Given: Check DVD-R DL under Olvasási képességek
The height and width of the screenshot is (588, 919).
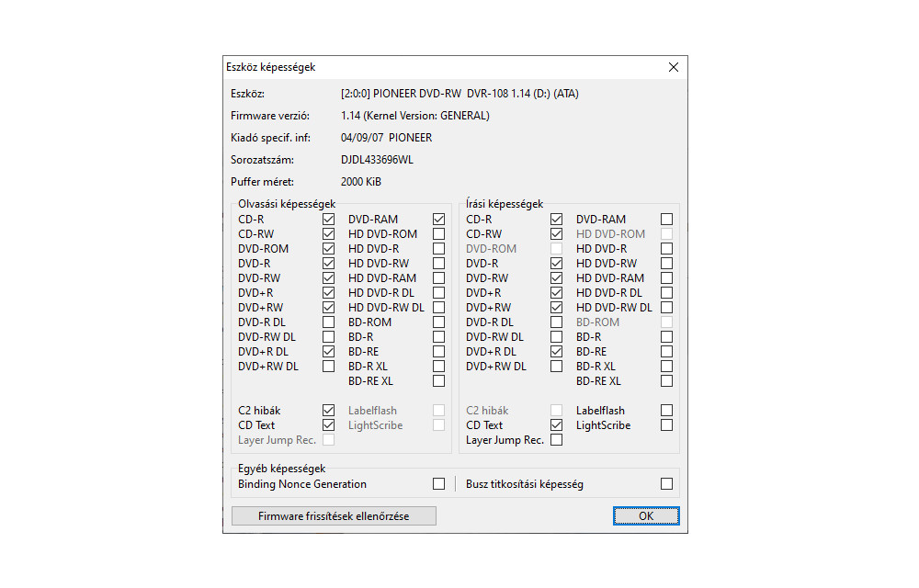Looking at the screenshot, I should pyautogui.click(x=328, y=322).
